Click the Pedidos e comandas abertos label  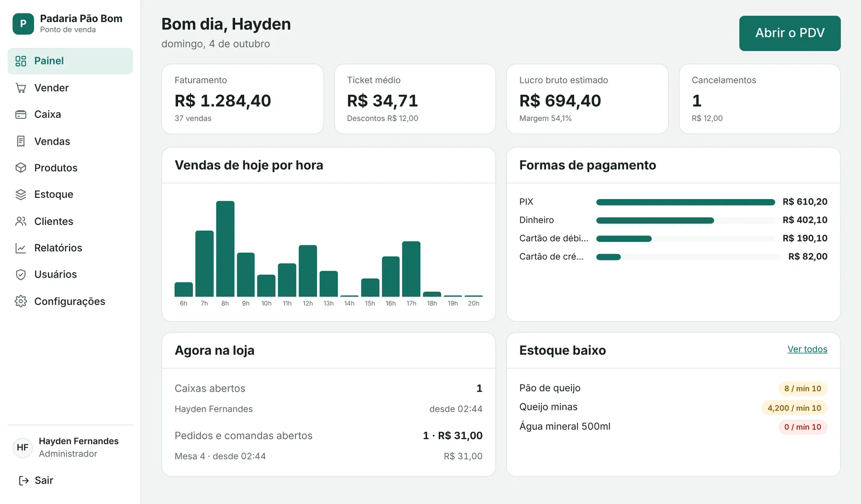tap(243, 436)
